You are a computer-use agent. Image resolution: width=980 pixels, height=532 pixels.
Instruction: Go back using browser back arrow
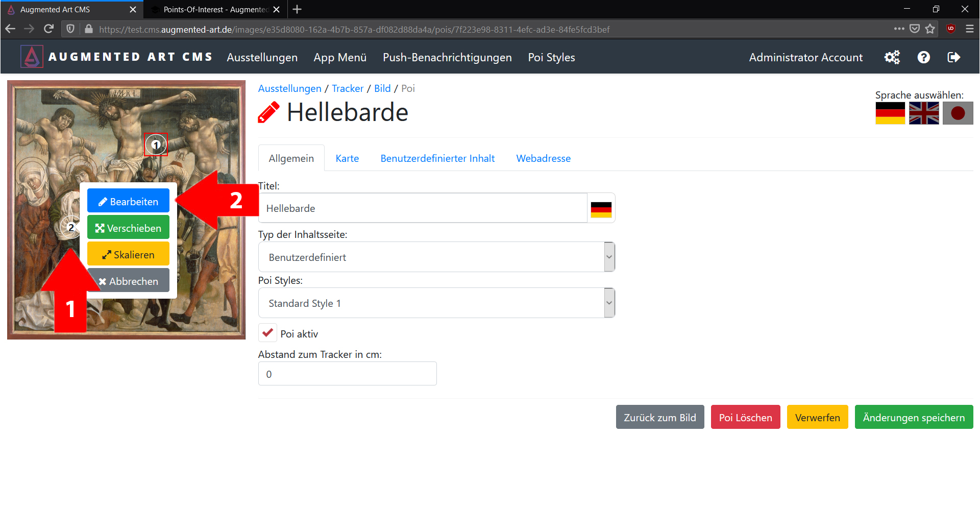click(10, 29)
